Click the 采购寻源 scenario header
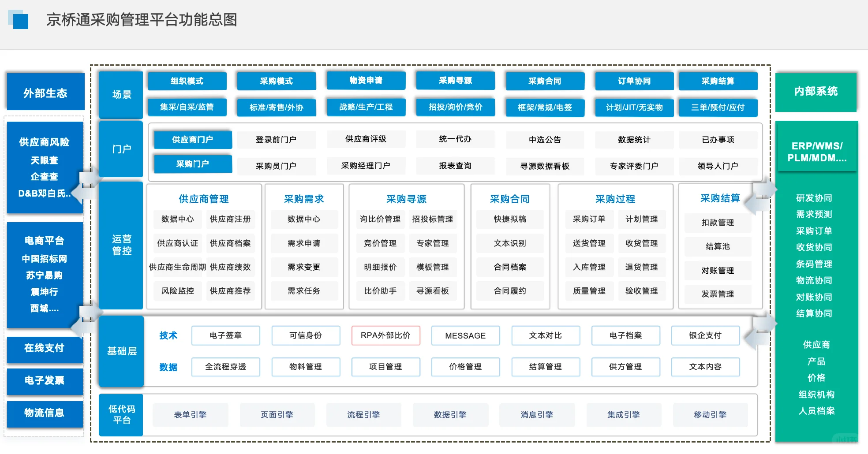Screen dimensions: 868x454 tap(455, 81)
